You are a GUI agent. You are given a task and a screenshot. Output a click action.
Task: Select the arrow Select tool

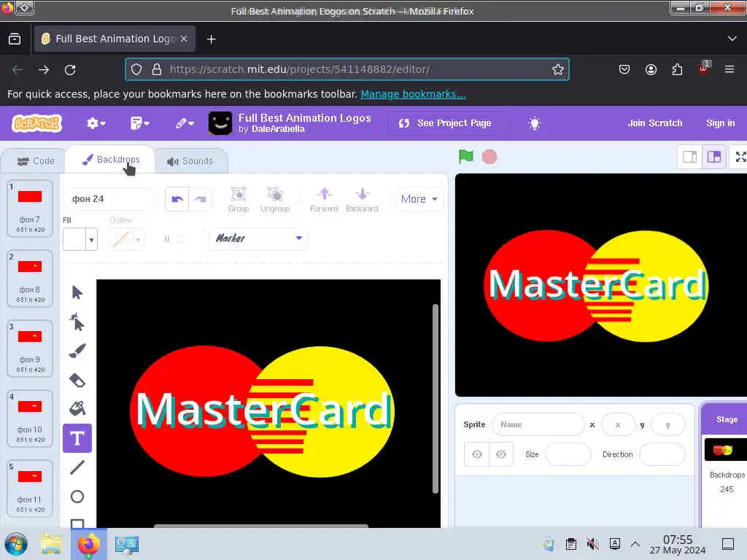(x=77, y=292)
